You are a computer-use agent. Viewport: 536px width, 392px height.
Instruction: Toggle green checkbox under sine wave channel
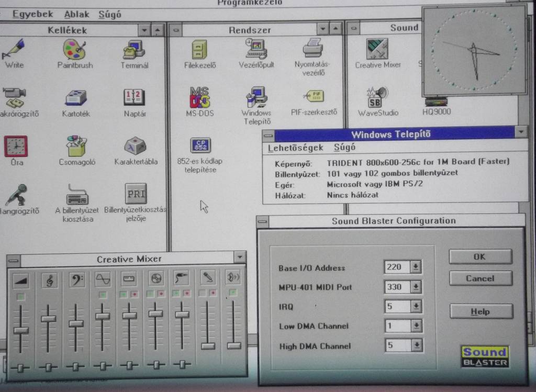pyautogui.click(x=103, y=295)
